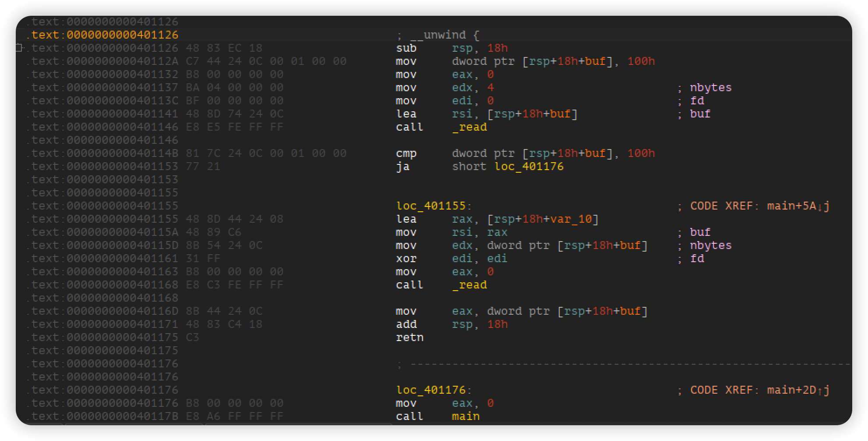868x441 pixels.
Task: Click 'eax, 0' operand at address 401132
Action: click(473, 74)
